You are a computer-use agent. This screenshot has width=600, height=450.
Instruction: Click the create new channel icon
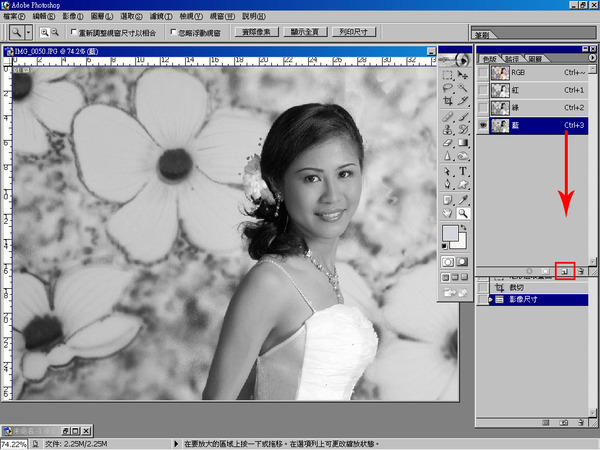click(x=565, y=271)
